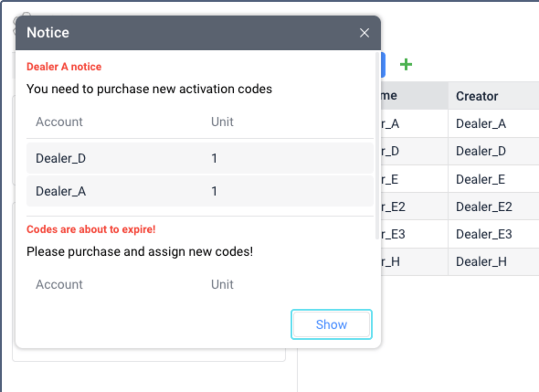Select Dealer_H in the Creator column

481,261
